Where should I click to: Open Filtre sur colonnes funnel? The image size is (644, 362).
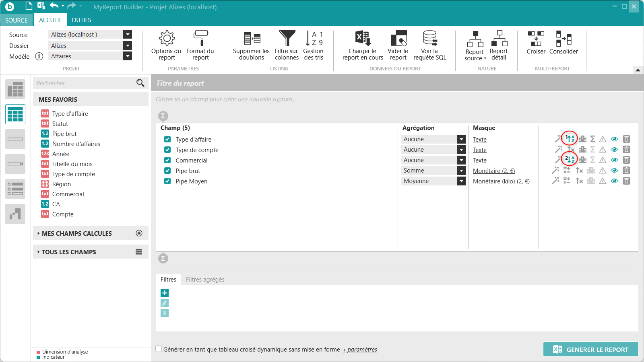[x=287, y=45]
